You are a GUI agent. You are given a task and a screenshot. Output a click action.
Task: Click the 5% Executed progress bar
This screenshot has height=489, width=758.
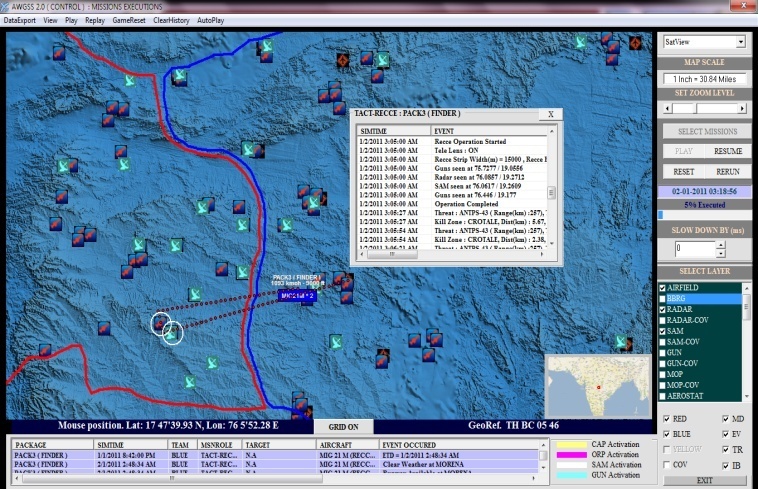(x=705, y=215)
